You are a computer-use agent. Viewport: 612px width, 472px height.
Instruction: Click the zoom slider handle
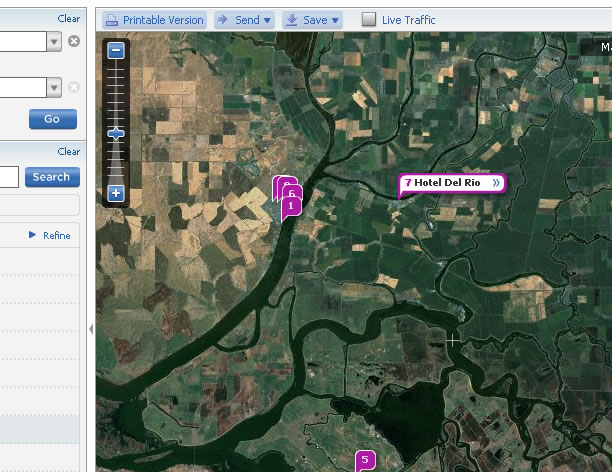[116, 133]
